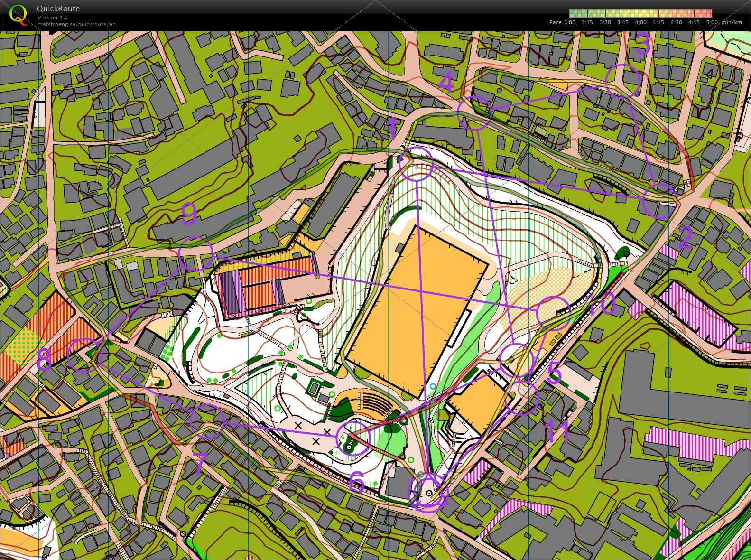This screenshot has width=751, height=560.
Task: Click the pace color gradient legend bar
Action: [640, 13]
